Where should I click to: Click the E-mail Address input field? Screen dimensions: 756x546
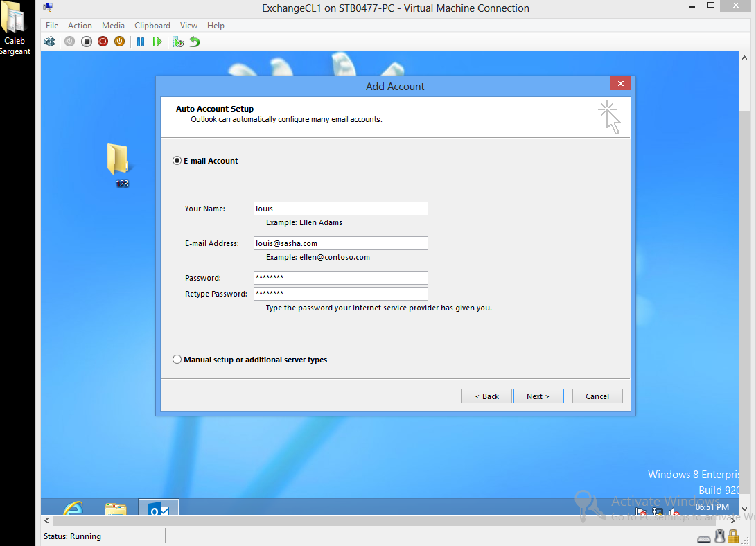341,243
